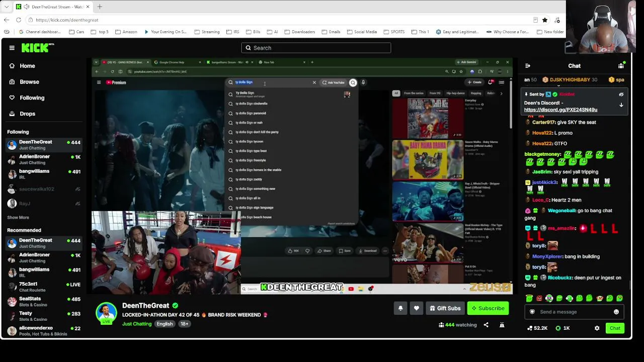Open offline saucewalka102 channel
Viewport: 644px width, 362px height.
(44, 189)
